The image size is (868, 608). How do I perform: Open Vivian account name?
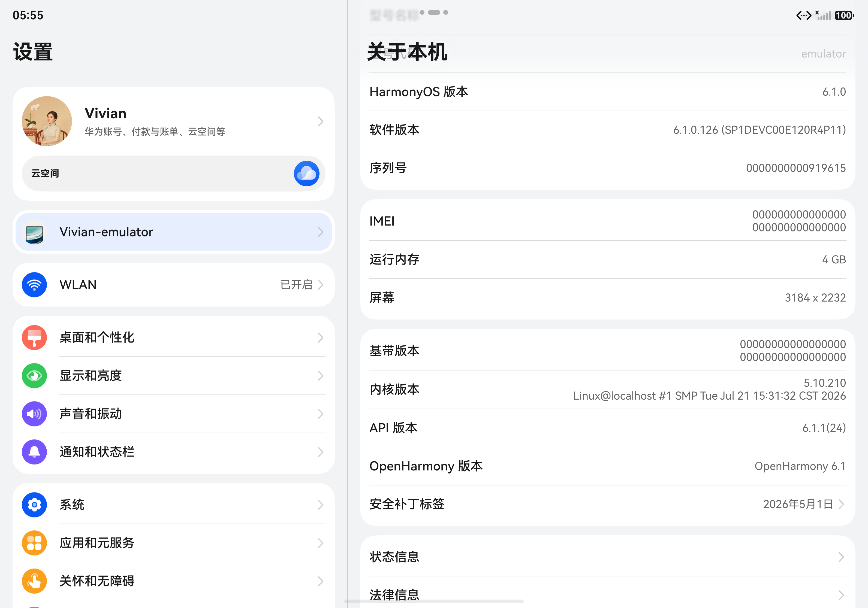(x=106, y=113)
